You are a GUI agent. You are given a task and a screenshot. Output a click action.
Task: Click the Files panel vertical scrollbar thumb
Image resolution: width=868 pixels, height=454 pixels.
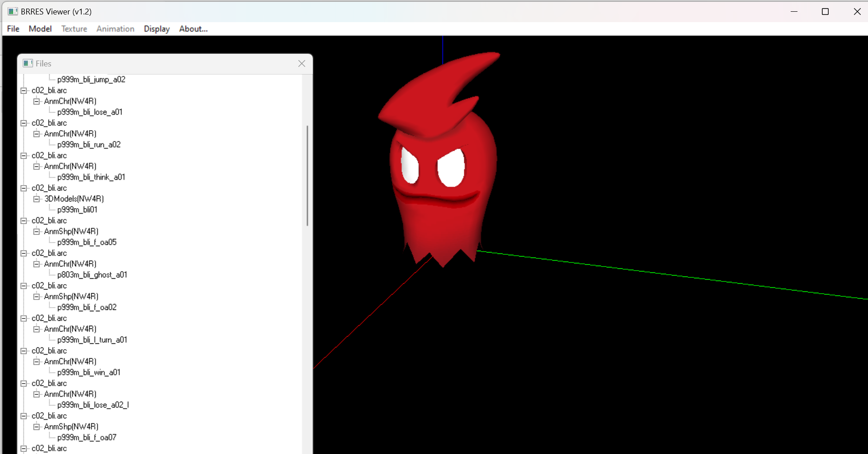tap(307, 175)
